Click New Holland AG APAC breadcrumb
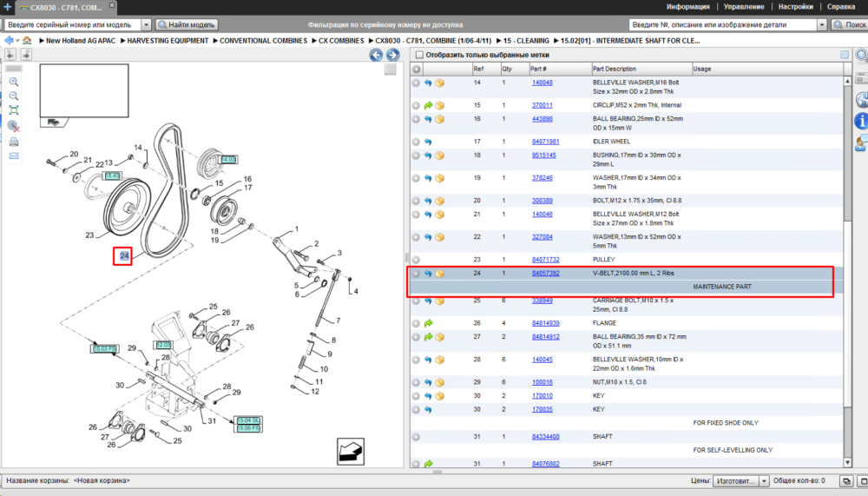868x496 pixels. point(81,41)
